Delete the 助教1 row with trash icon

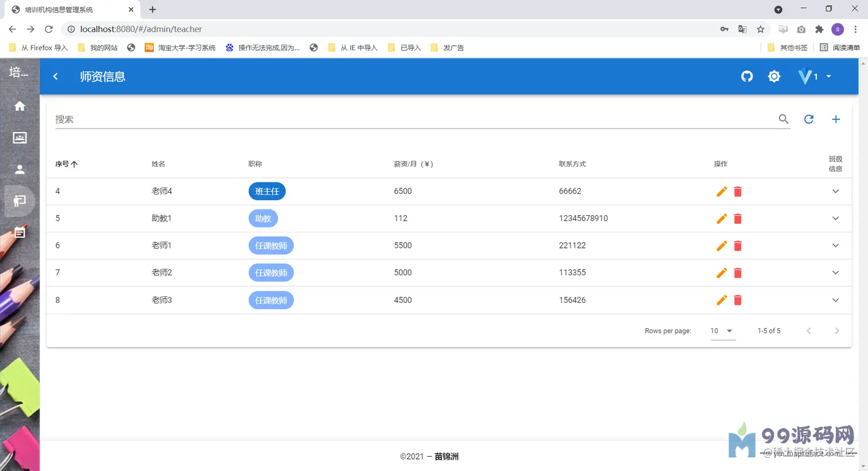pos(738,219)
